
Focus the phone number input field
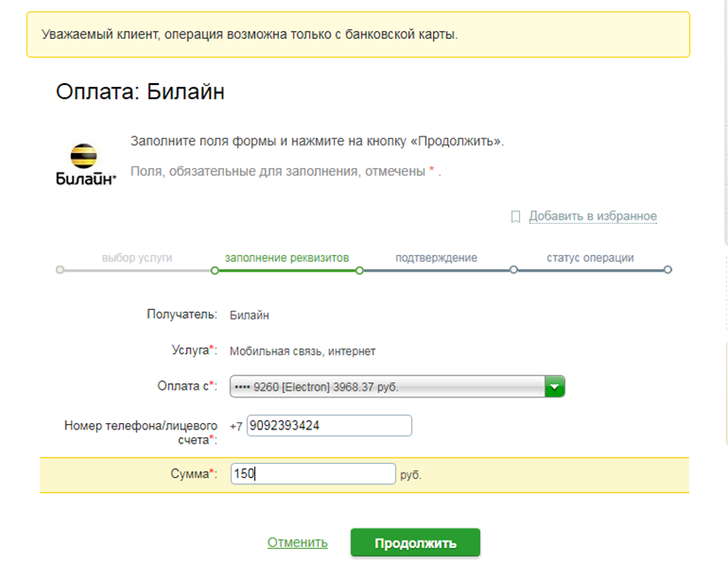coord(329,426)
